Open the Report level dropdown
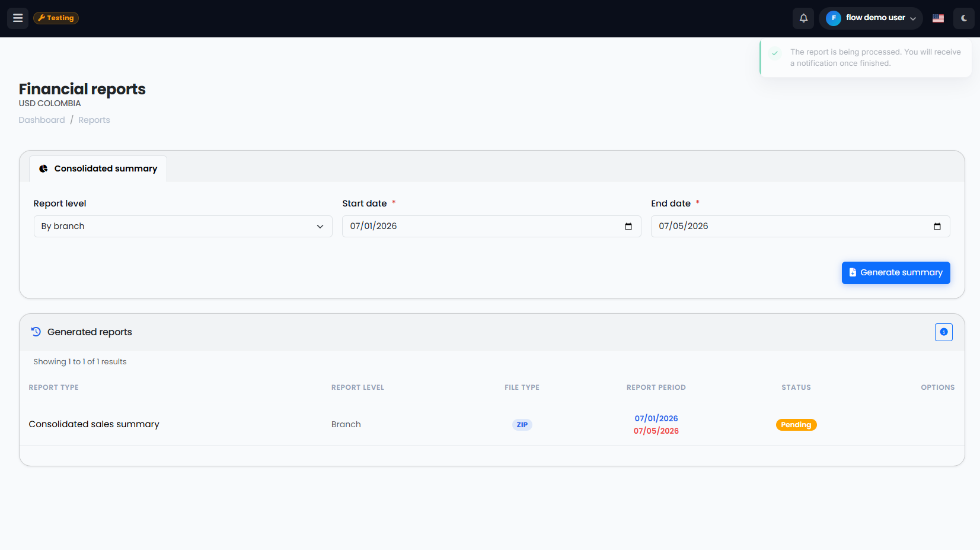This screenshot has width=980, height=550. (x=183, y=226)
